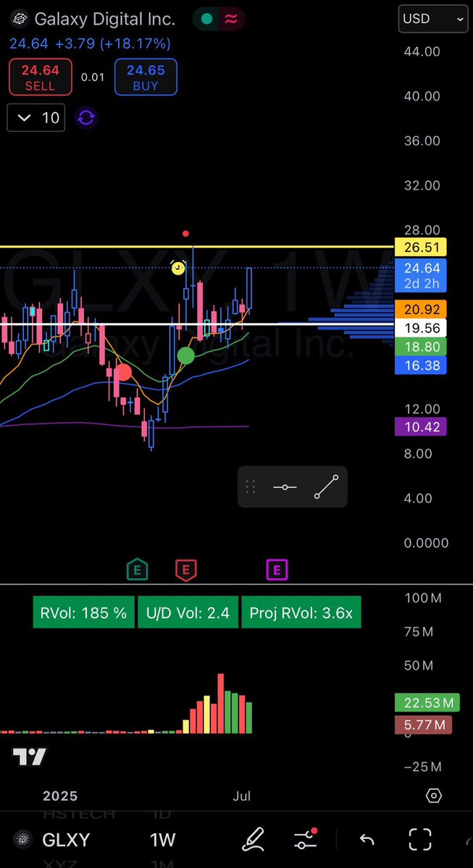The image size is (473, 868).
Task: Tap the Galaxy Digital Inc. title
Action: 105,19
